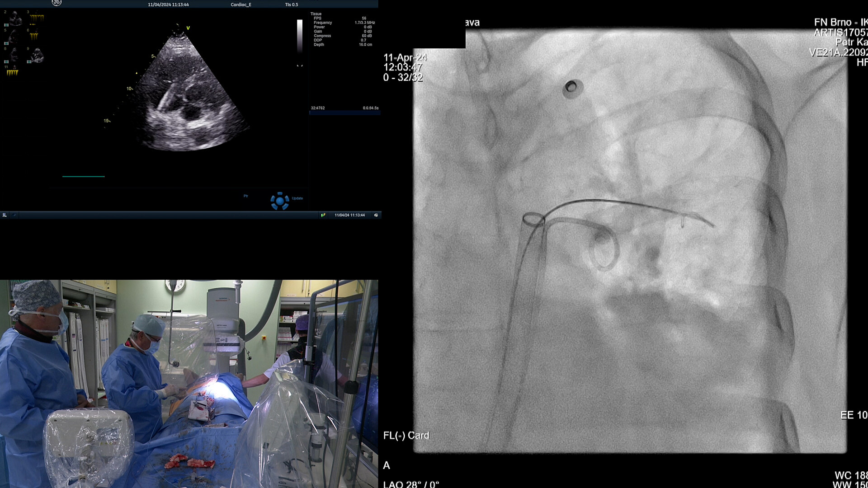Click the cine loop progress bar
The height and width of the screenshot is (488, 868).
click(x=344, y=113)
